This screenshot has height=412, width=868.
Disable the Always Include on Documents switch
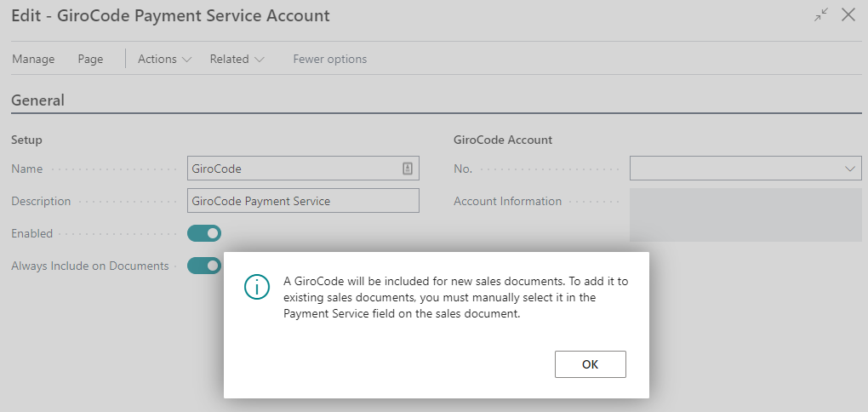tap(204, 266)
